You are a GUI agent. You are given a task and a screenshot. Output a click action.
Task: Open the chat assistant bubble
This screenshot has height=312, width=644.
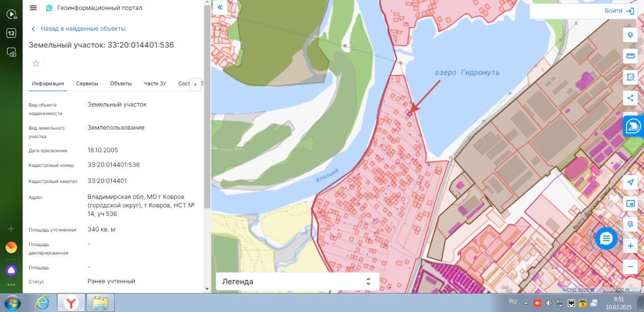pos(606,239)
